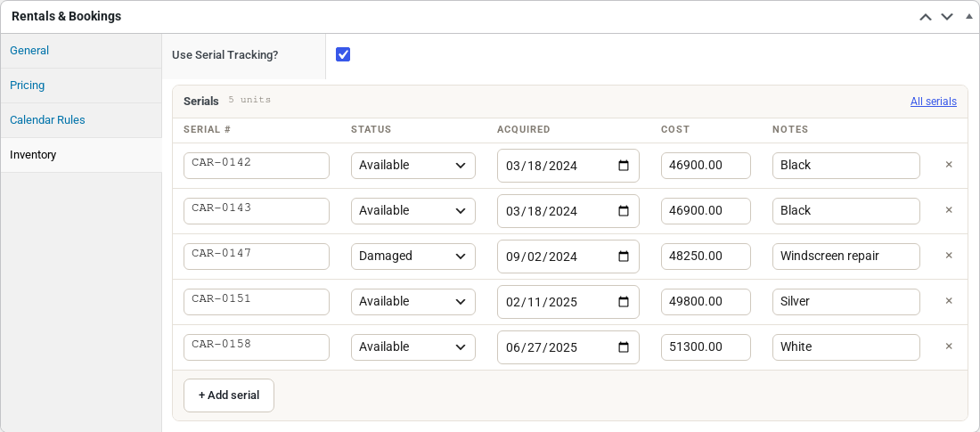Screen dimensions: 980x432
Task: Click the COST column header
Action: tap(675, 129)
